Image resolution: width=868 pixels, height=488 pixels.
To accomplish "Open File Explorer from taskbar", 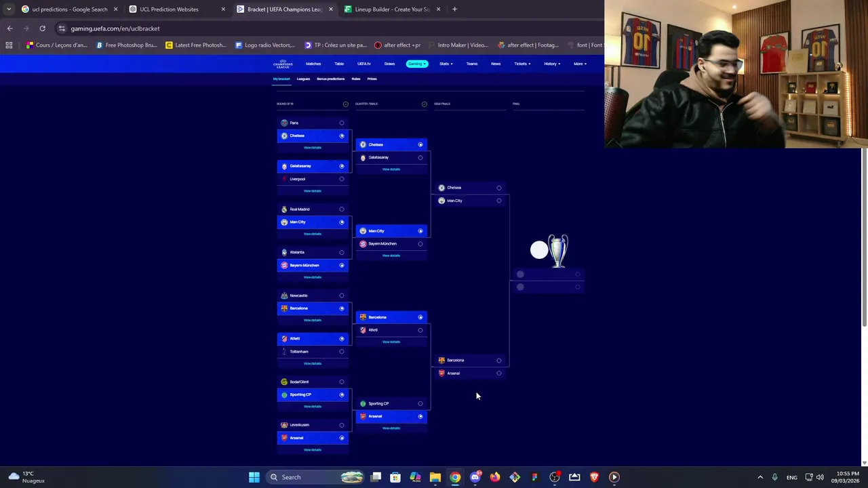I will click(x=435, y=477).
